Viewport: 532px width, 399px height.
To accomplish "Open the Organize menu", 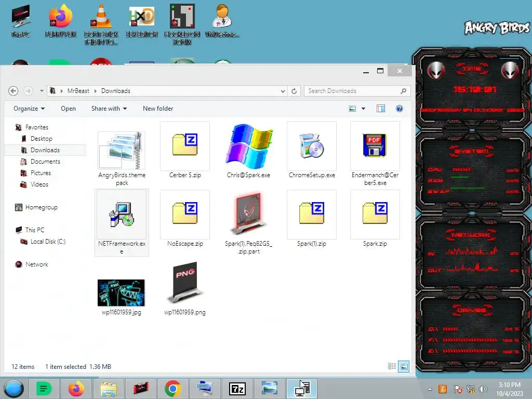I will coord(29,109).
